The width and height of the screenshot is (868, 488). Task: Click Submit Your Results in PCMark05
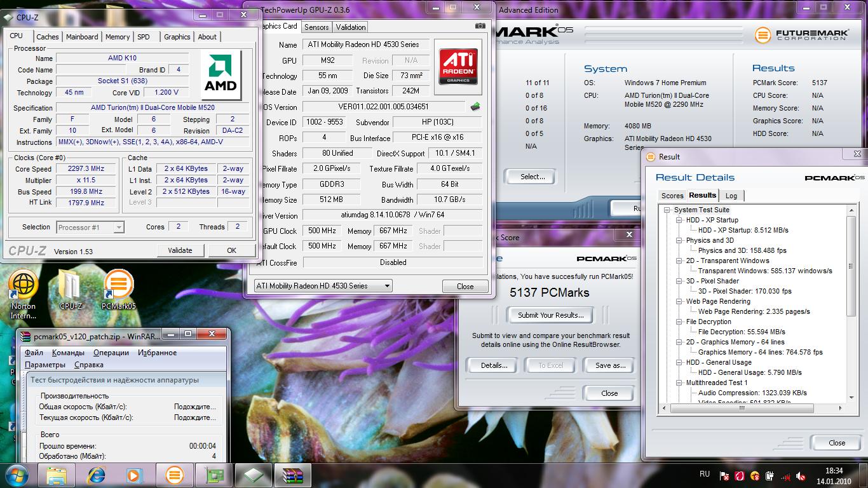point(550,315)
